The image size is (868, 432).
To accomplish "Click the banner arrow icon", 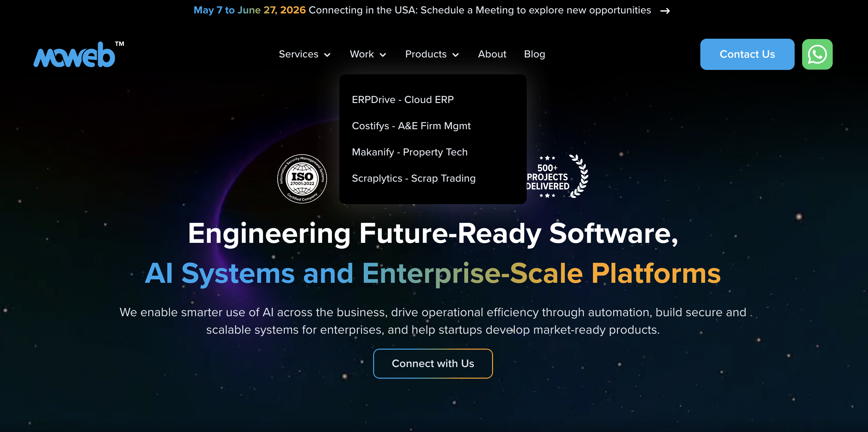I will pos(664,11).
